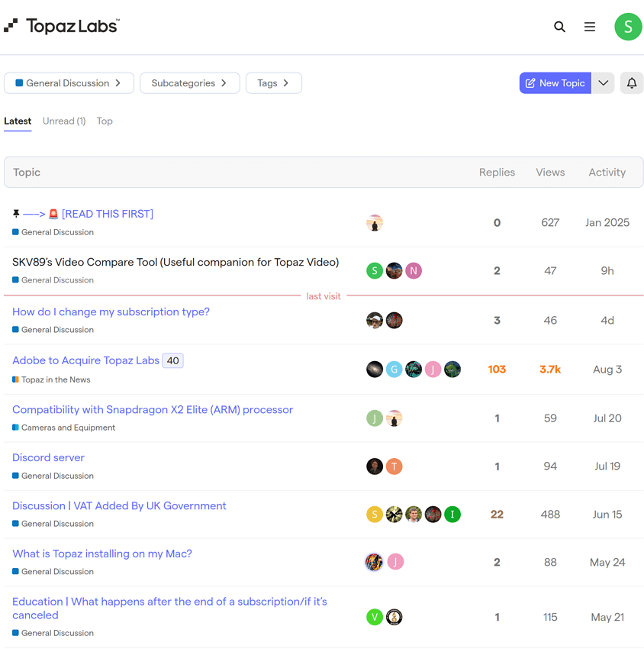
Task: Click the 22 replies count on VAT topic
Action: pyautogui.click(x=497, y=515)
